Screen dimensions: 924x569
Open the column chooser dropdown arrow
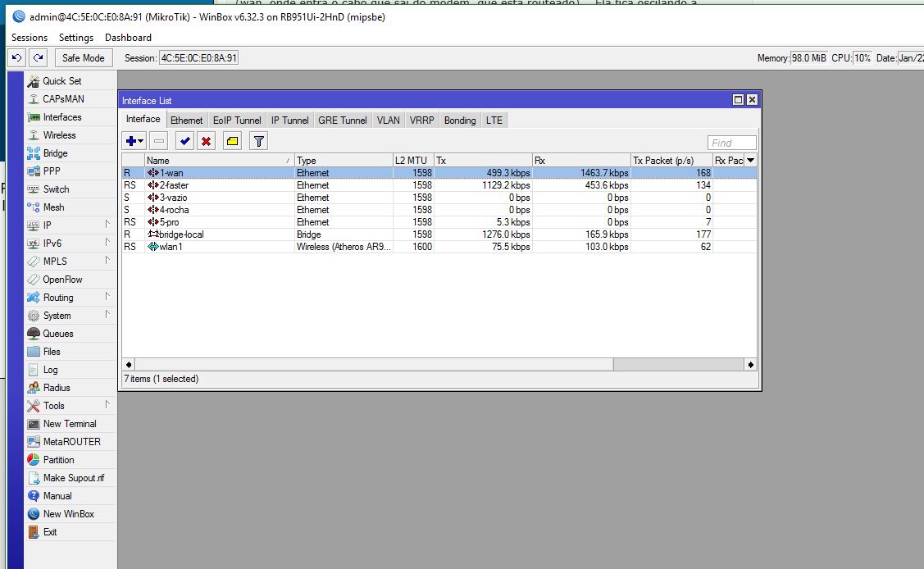tap(751, 160)
